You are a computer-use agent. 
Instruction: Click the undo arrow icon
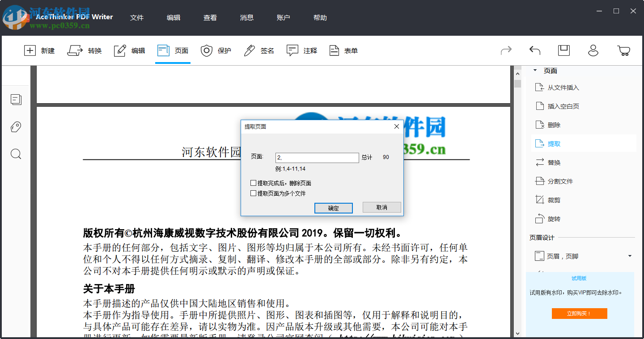[x=534, y=50]
